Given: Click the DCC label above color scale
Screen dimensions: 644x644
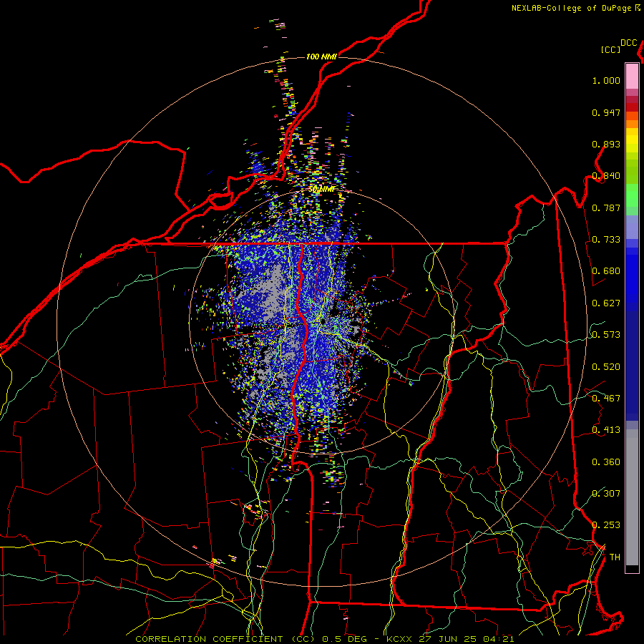Looking at the screenshot, I should (x=629, y=43).
